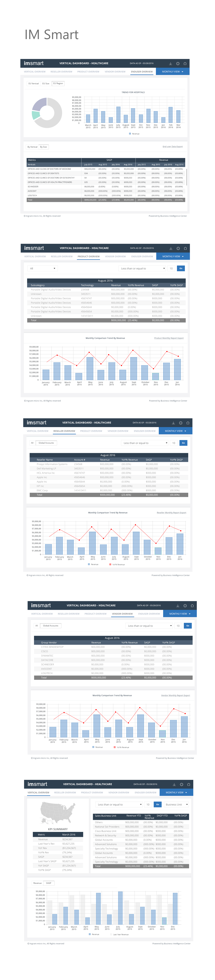Open Monthly View dropdown in Vertical Overview dashboard

tap(176, 792)
